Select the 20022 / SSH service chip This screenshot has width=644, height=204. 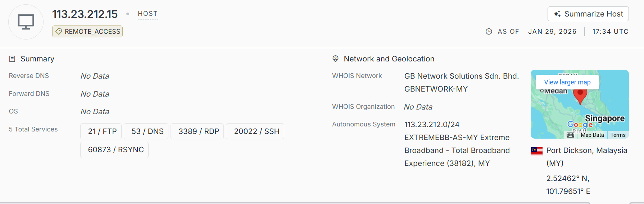point(257,131)
